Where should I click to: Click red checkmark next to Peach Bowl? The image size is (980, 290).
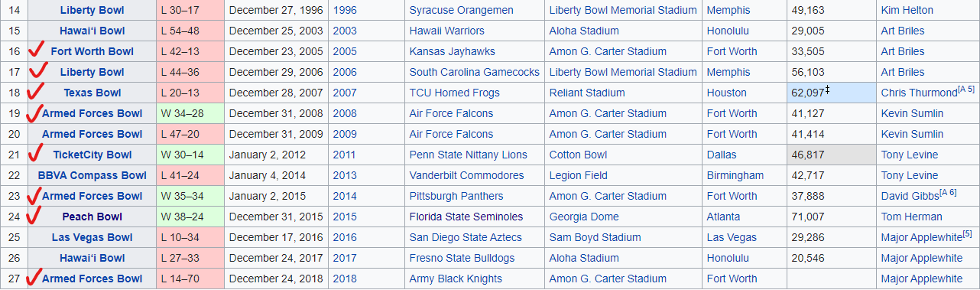(x=34, y=214)
